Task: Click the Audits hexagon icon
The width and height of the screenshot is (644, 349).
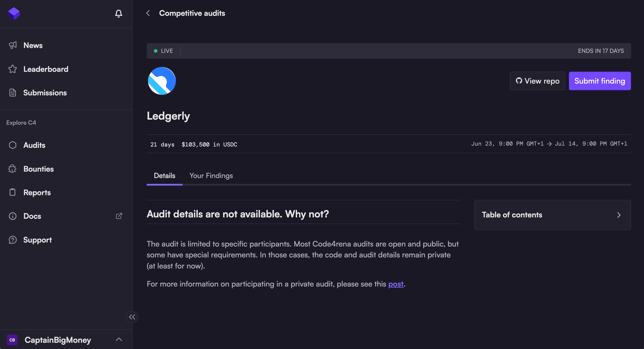Action: (12, 145)
